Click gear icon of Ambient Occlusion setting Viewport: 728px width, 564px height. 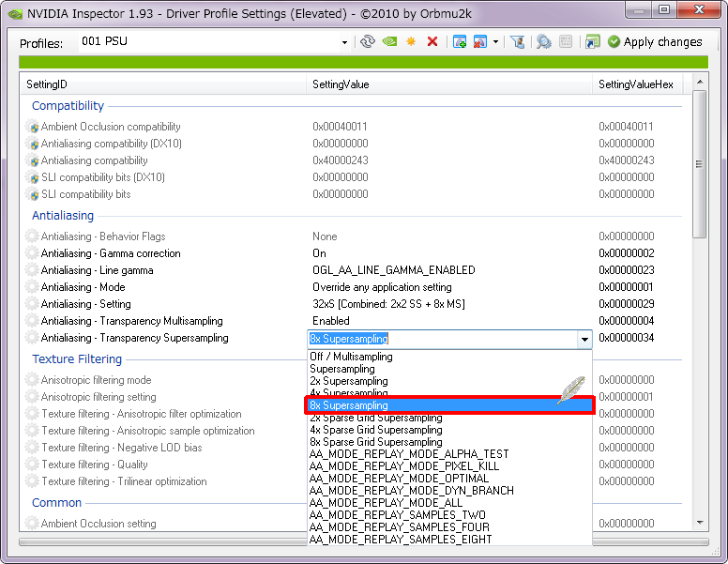pyautogui.click(x=32, y=523)
